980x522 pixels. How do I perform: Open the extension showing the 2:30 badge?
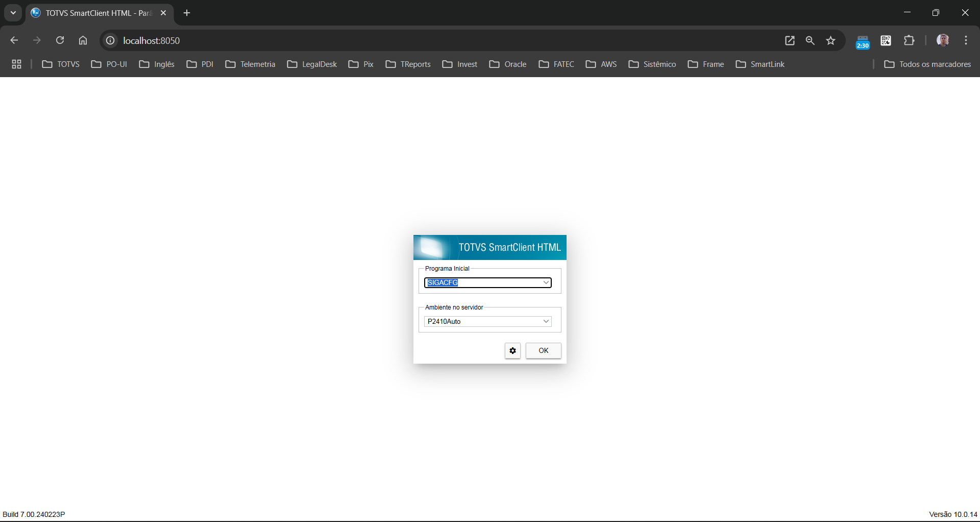pos(863,41)
